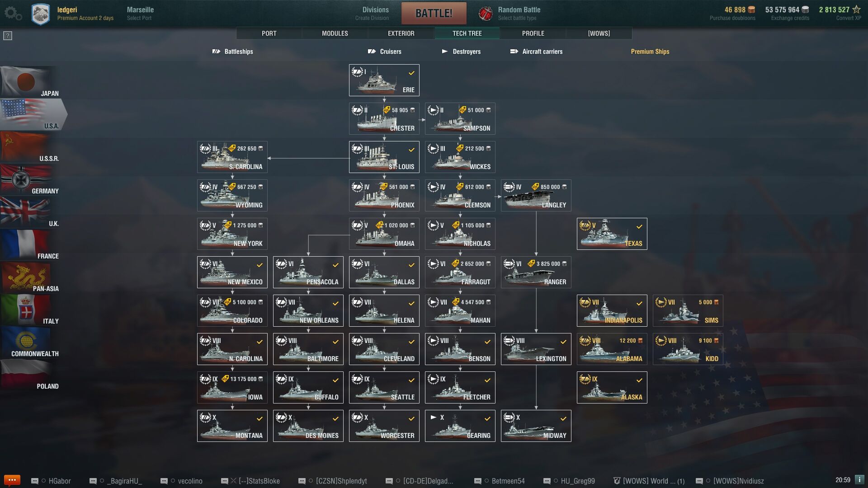This screenshot has height=488, width=868.
Task: Select the Montana ship tile
Action: tap(232, 426)
